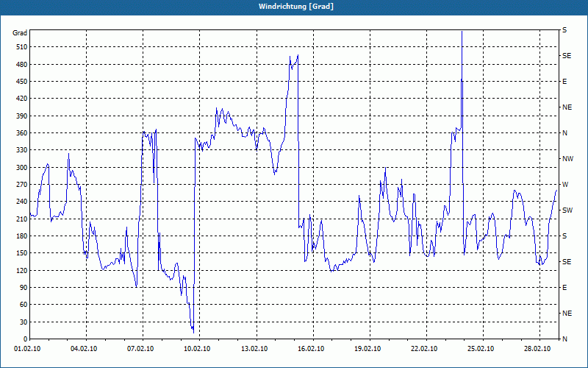588x368 pixels.
Task: Click the 0 y-axis origin label
Action: pyautogui.click(x=26, y=339)
